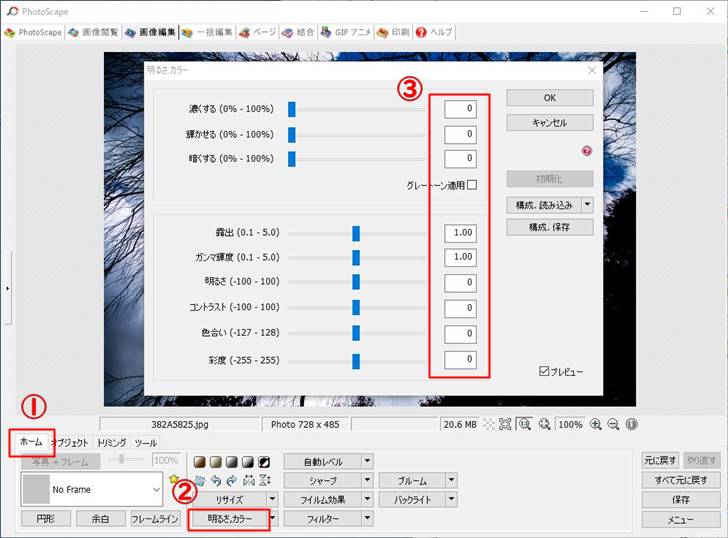Click the zoom in magnifier icon
This screenshot has height=538, width=728.
[596, 424]
